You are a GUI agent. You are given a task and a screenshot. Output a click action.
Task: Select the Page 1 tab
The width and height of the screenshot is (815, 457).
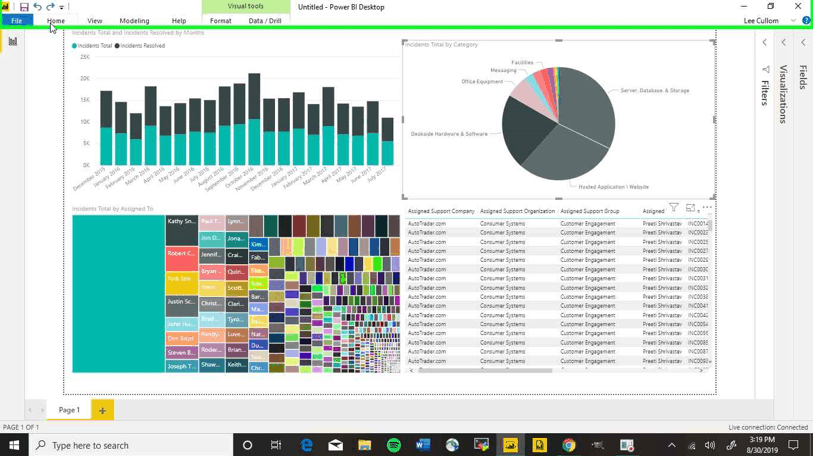pyautogui.click(x=69, y=410)
